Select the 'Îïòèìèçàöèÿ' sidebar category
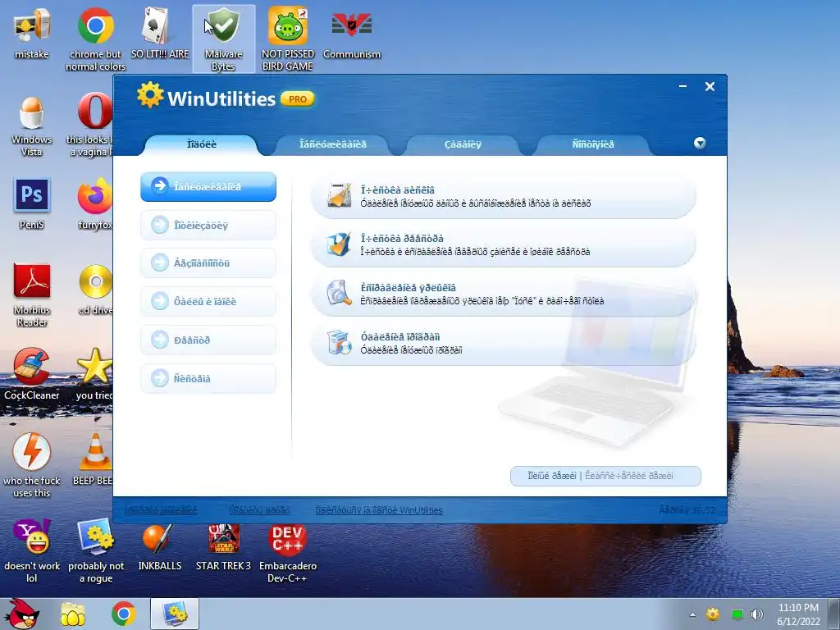 click(x=208, y=225)
